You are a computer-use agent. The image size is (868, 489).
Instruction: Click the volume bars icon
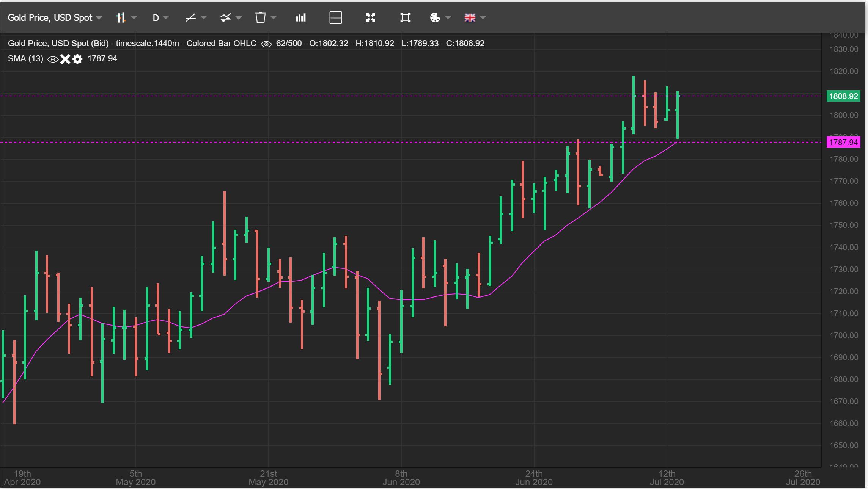301,17
